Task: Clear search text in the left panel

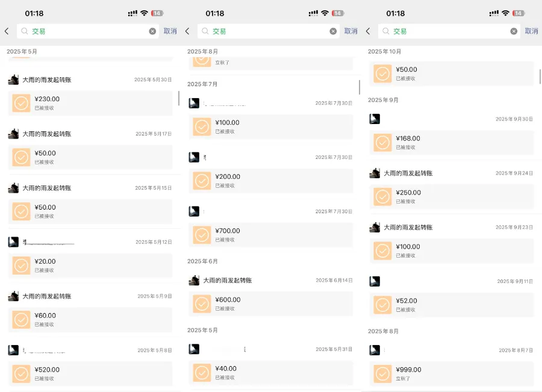Action: pos(152,31)
